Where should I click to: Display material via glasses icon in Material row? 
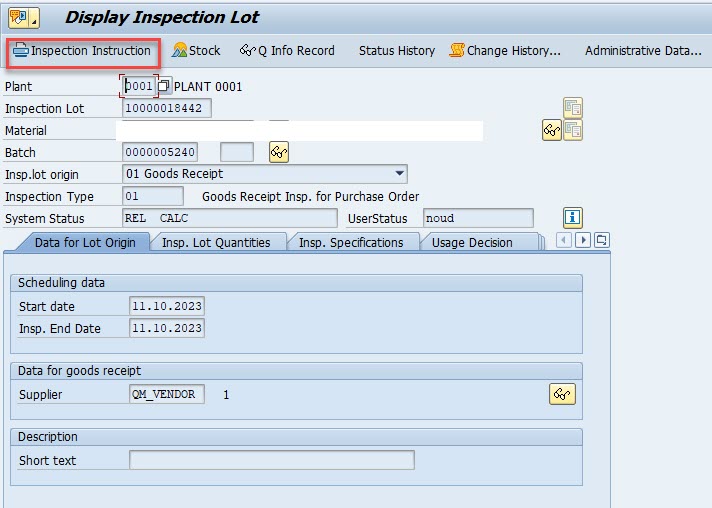(552, 130)
